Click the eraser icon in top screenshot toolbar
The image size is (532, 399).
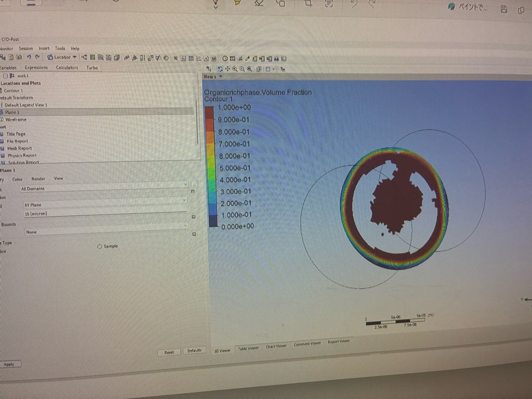259,2
